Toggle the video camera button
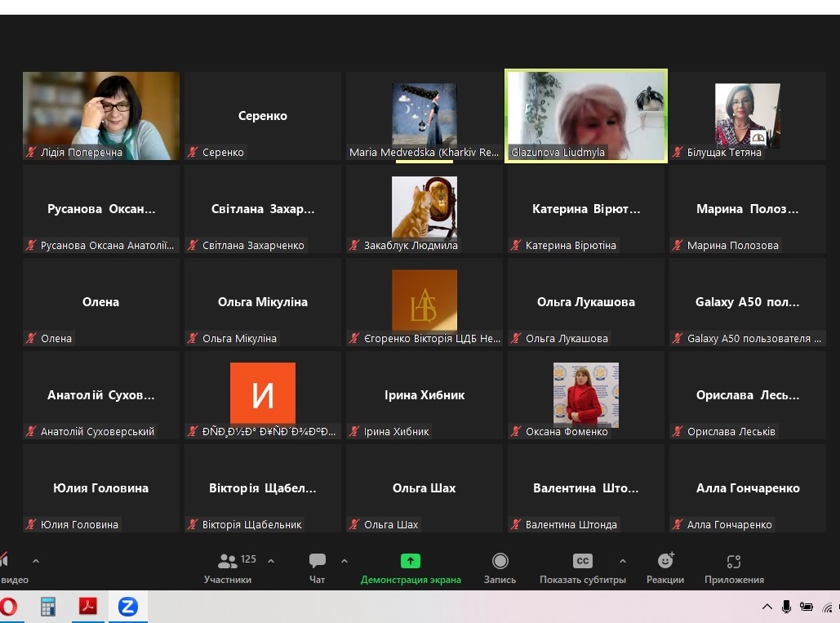 pos(7,567)
